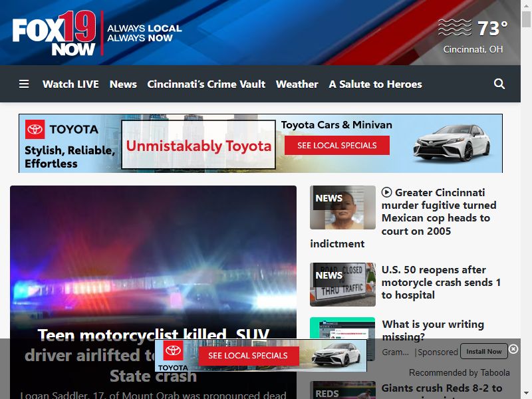
Task: Click the search magnifier icon
Action: (499, 84)
